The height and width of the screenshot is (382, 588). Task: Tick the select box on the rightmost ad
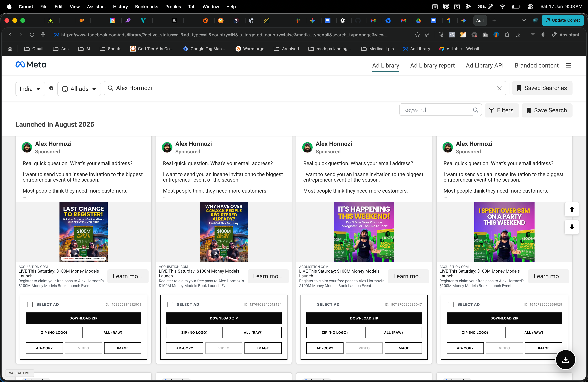click(451, 304)
